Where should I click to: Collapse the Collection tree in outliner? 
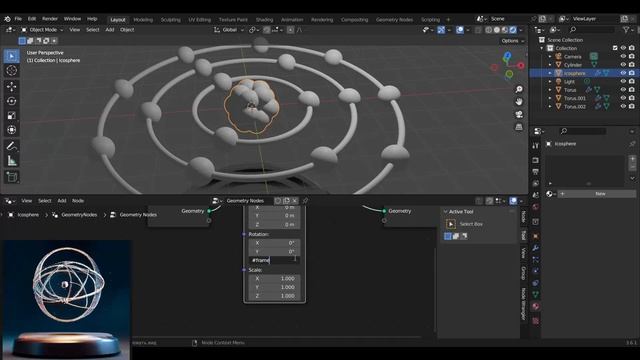(542, 48)
